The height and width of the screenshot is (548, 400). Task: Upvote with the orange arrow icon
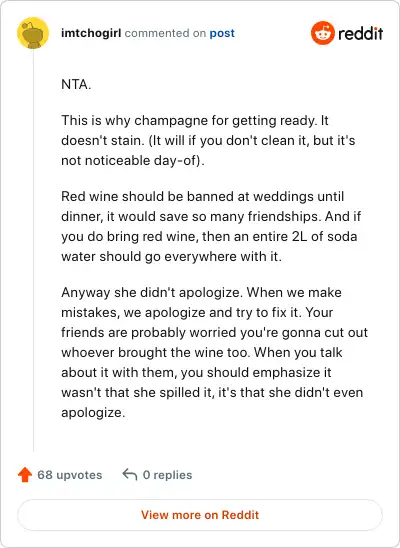pos(25,475)
